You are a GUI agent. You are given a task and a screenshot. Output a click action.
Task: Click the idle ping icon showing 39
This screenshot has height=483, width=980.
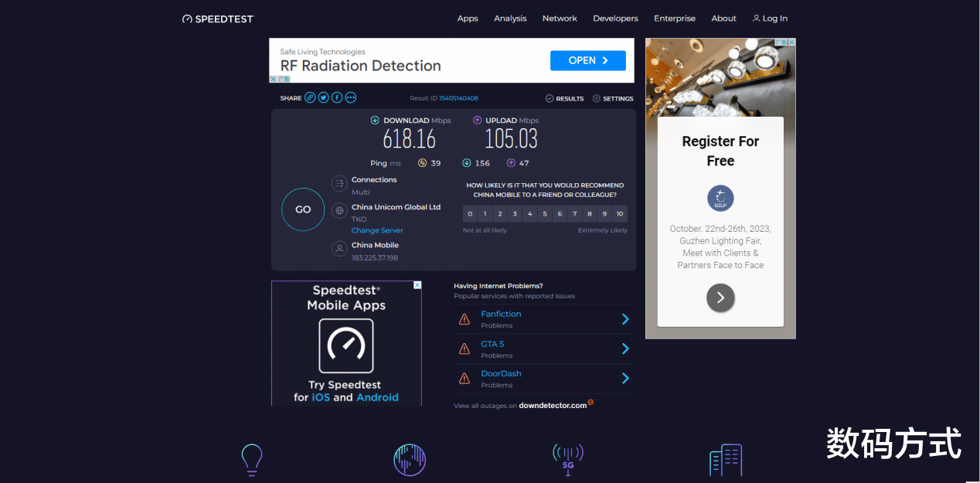click(x=422, y=163)
